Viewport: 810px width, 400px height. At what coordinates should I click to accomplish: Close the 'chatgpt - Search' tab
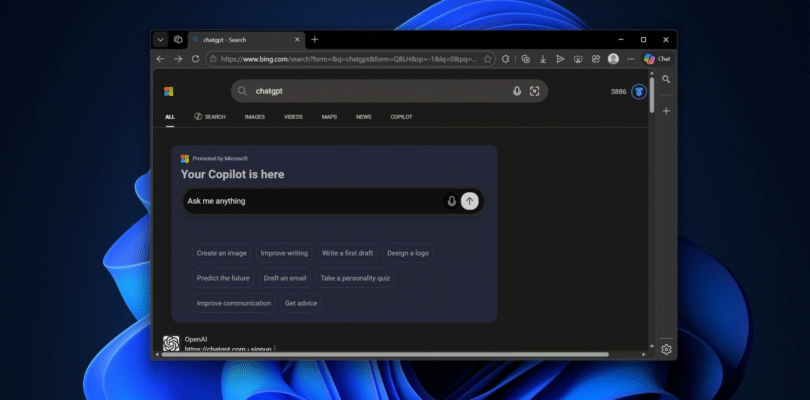(297, 40)
